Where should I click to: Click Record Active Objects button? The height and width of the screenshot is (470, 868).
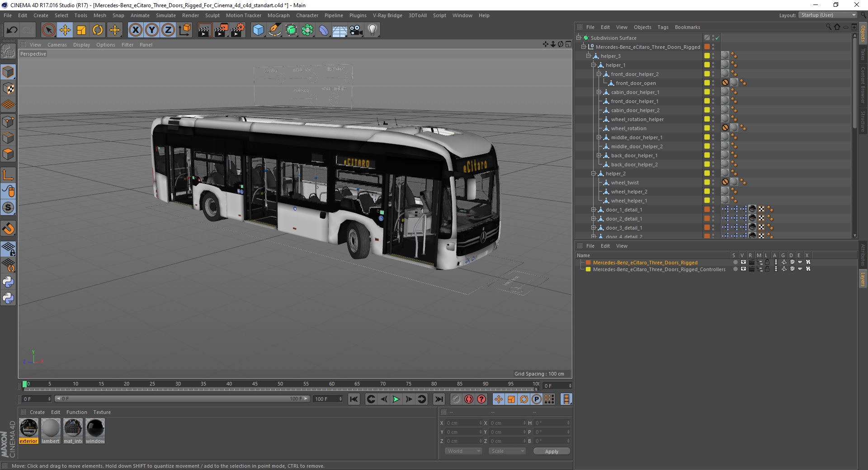tap(456, 399)
